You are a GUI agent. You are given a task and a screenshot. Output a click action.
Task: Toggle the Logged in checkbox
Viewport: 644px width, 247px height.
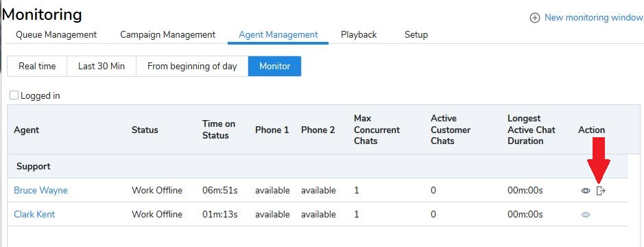coord(14,95)
